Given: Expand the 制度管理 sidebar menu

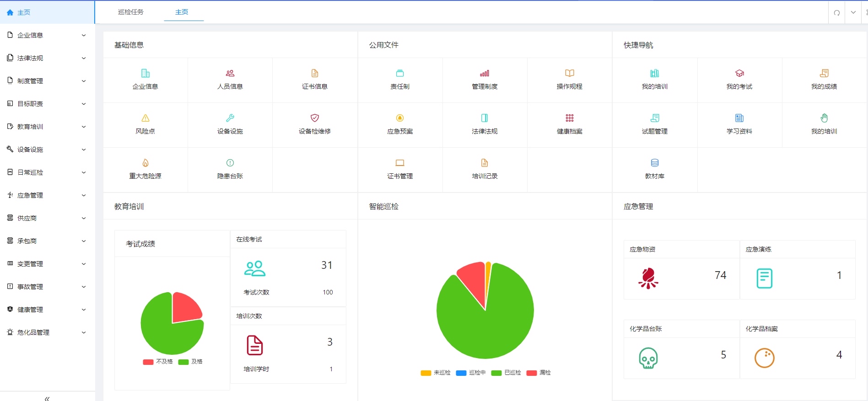Looking at the screenshot, I should point(48,81).
